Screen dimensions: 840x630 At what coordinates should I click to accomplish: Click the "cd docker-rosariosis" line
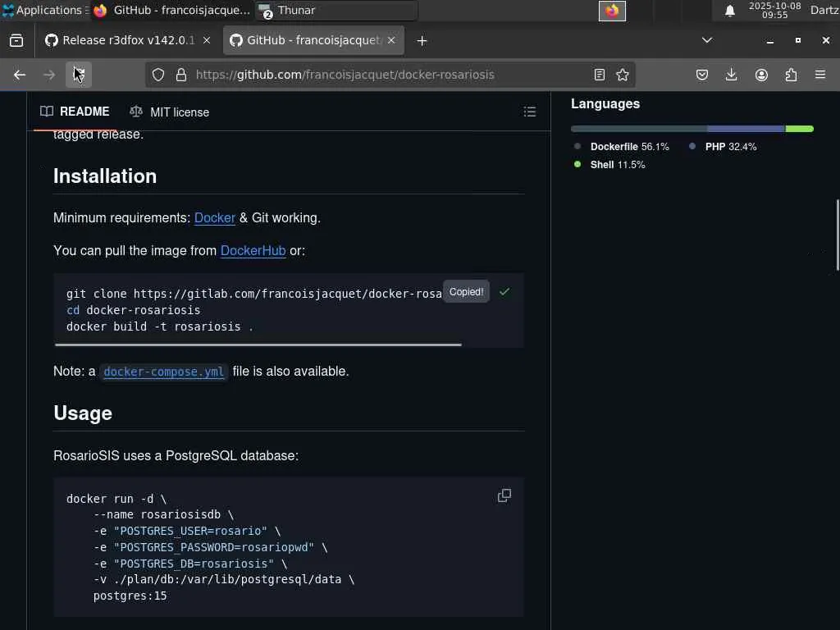coord(134,310)
